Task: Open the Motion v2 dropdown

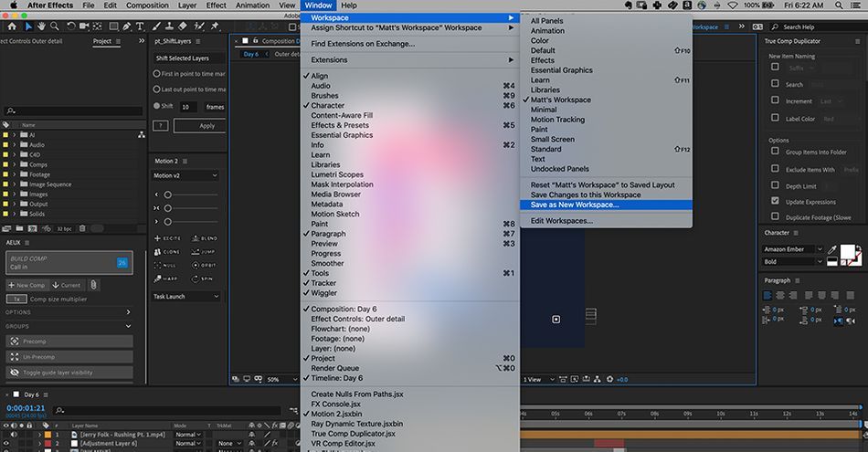Action: (185, 176)
